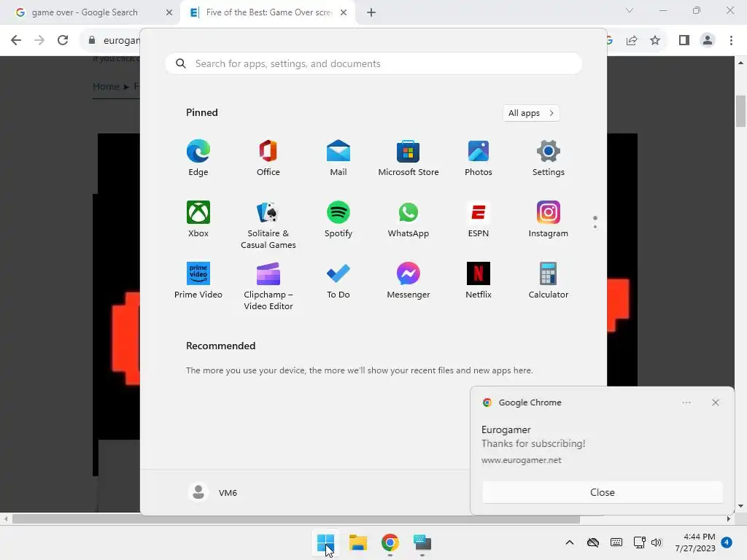747x560 pixels.
Task: Close the Five of the Best tab
Action: [x=344, y=12]
